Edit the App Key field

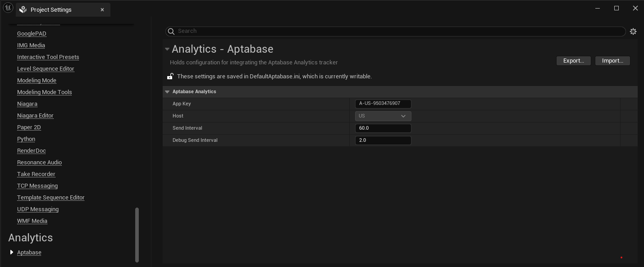pyautogui.click(x=383, y=104)
